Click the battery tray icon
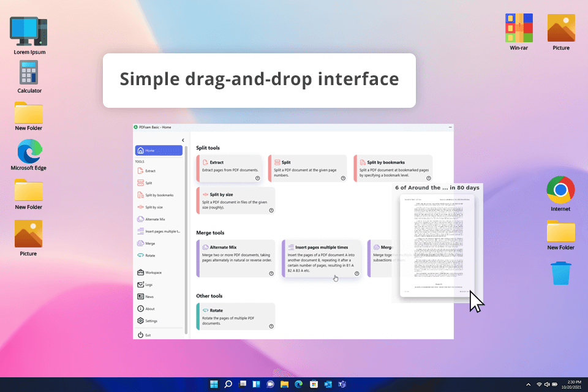This screenshot has height=392, width=588. [555, 385]
